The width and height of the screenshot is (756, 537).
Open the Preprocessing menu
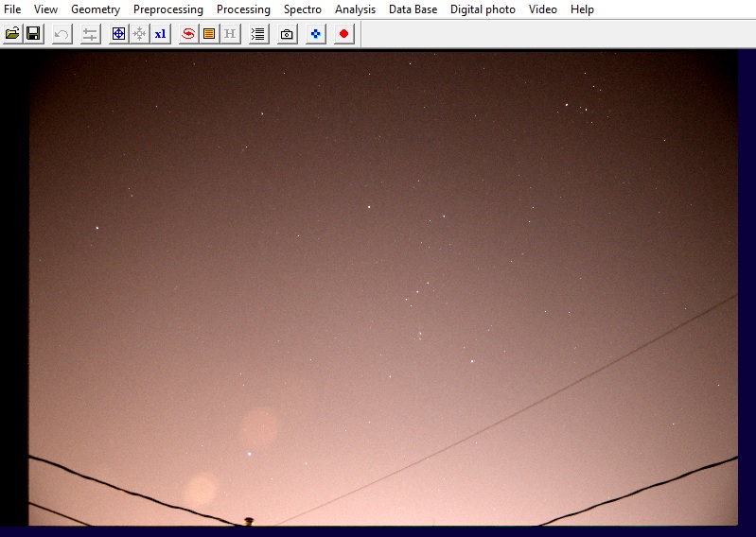pos(167,9)
